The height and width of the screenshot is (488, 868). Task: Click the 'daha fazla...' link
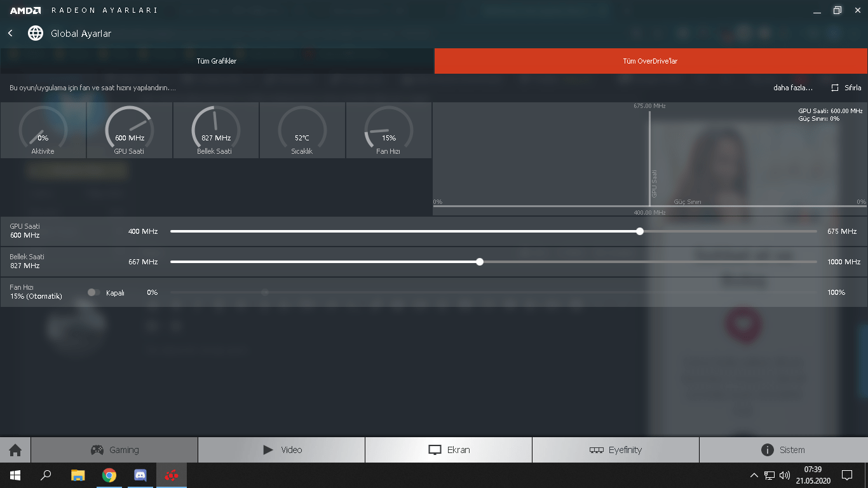click(793, 88)
